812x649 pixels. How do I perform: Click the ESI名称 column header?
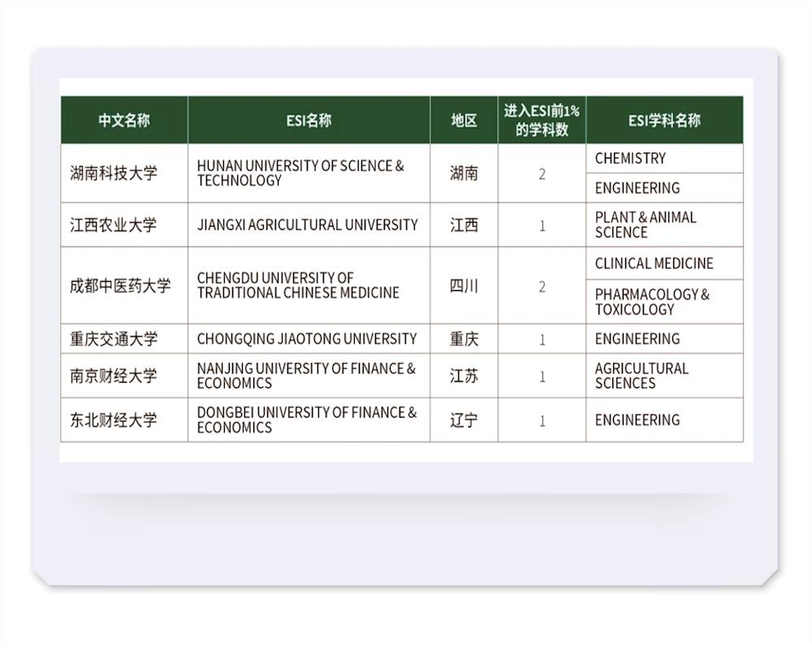tap(309, 120)
